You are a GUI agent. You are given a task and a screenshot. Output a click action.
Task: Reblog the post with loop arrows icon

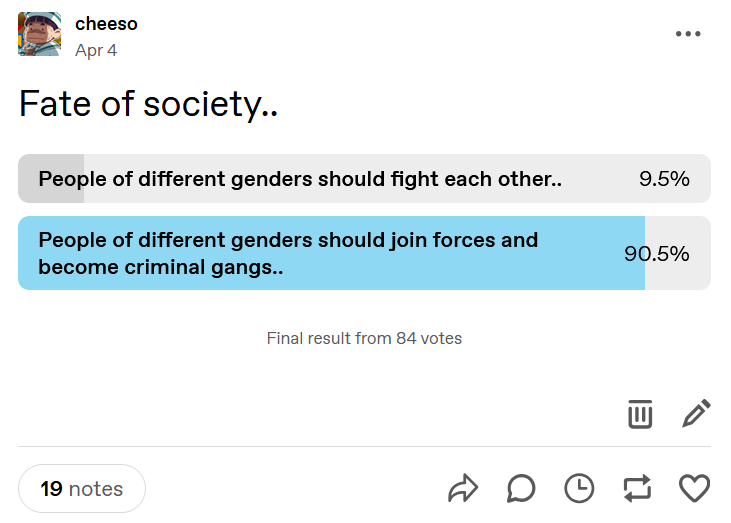coord(637,489)
